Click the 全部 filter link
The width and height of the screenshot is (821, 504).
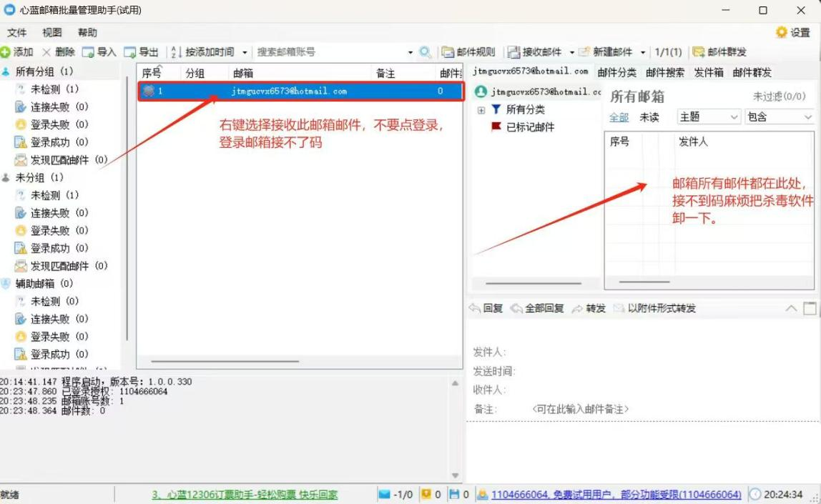[x=619, y=117]
